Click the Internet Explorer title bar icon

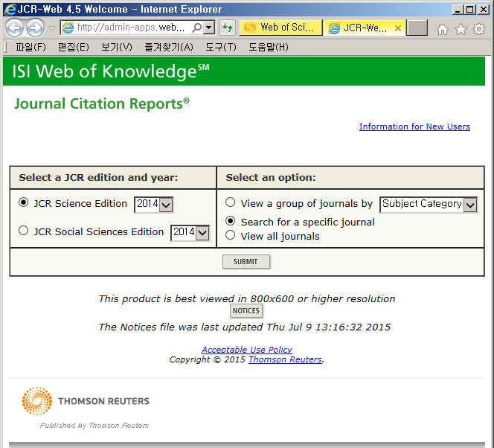10,9
